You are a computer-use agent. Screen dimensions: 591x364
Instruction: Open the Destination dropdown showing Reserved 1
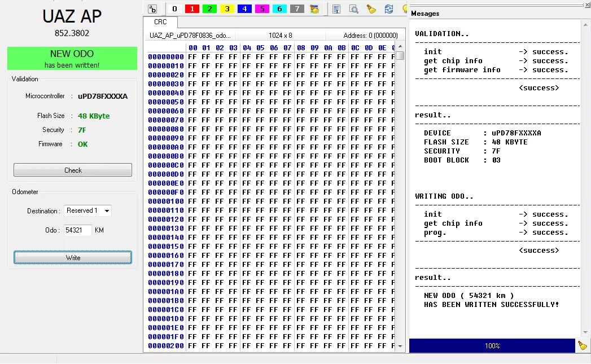click(x=88, y=210)
